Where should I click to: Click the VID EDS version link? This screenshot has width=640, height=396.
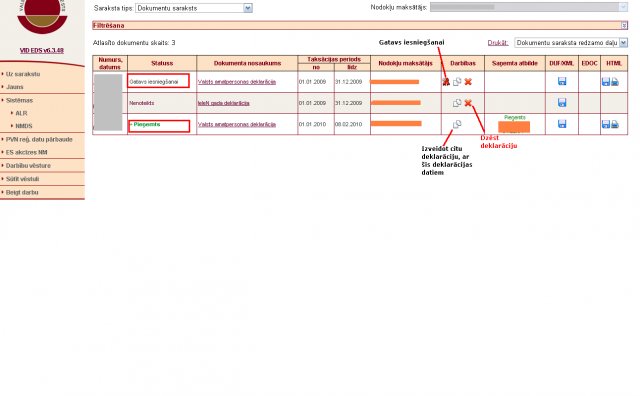pyautogui.click(x=42, y=51)
